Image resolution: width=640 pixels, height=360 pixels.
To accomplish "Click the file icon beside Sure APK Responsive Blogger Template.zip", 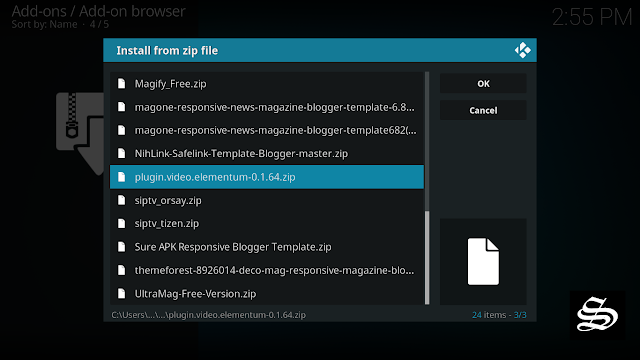I will coord(121,247).
